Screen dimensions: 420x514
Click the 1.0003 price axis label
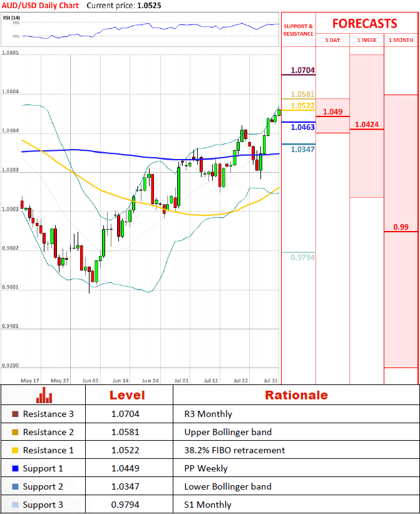10,209
